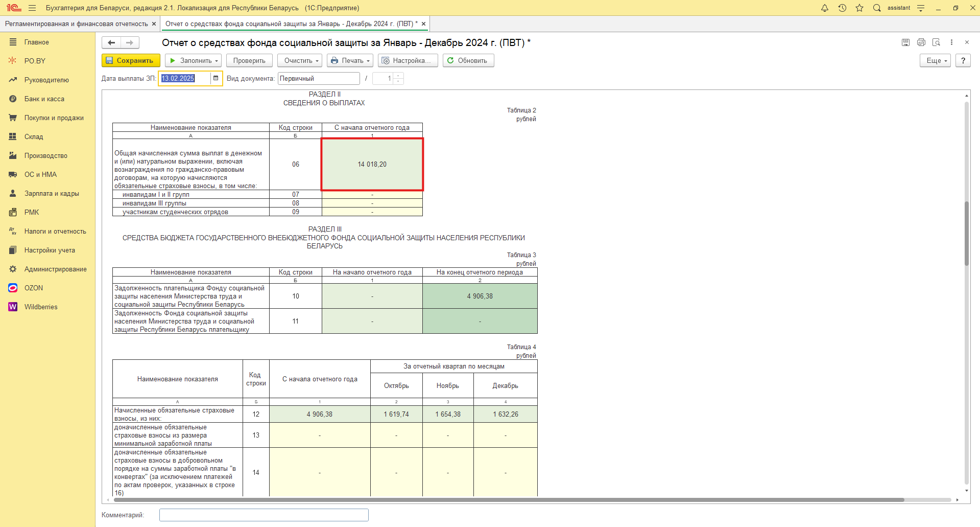This screenshot has height=527, width=980.
Task: Click the calendar icon beside payment date
Action: coord(216,78)
